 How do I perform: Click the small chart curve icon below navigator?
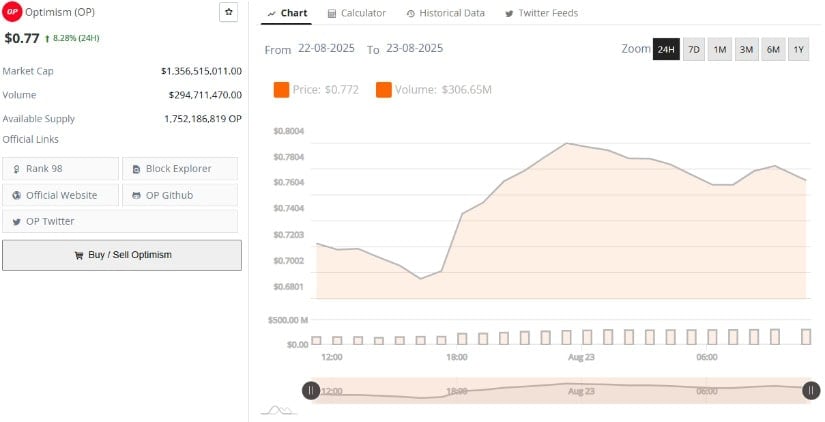279,410
